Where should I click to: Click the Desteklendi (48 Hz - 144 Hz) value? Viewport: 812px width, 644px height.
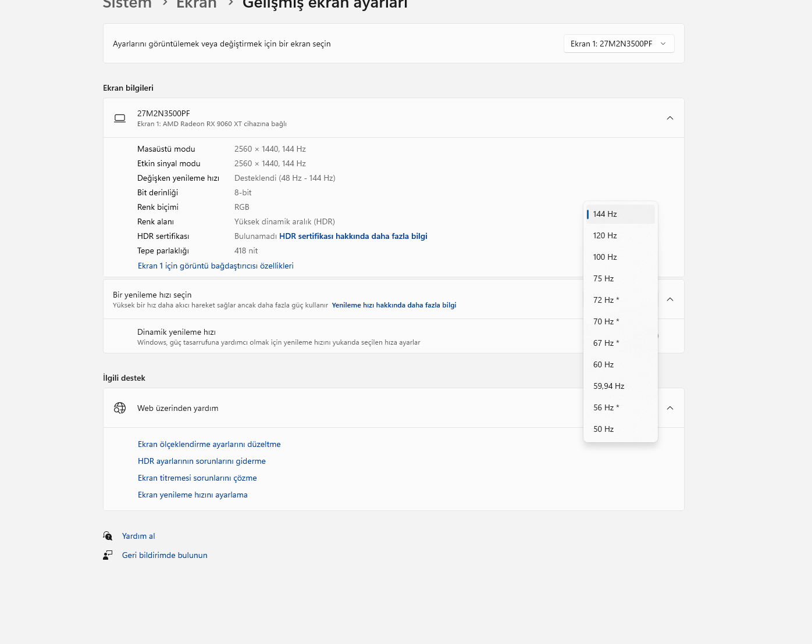(x=285, y=178)
